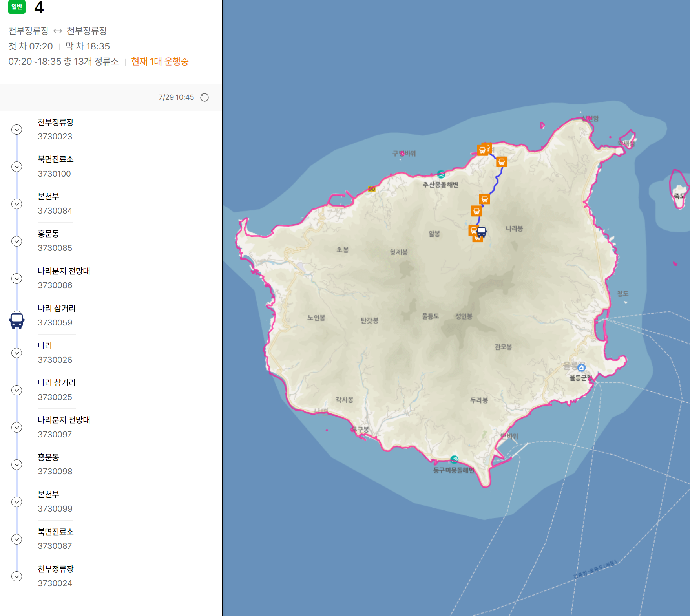This screenshot has height=616, width=690.
Task: Expand the 나리분지 전망대 3730097 stop chevron
Action: pyautogui.click(x=16, y=427)
